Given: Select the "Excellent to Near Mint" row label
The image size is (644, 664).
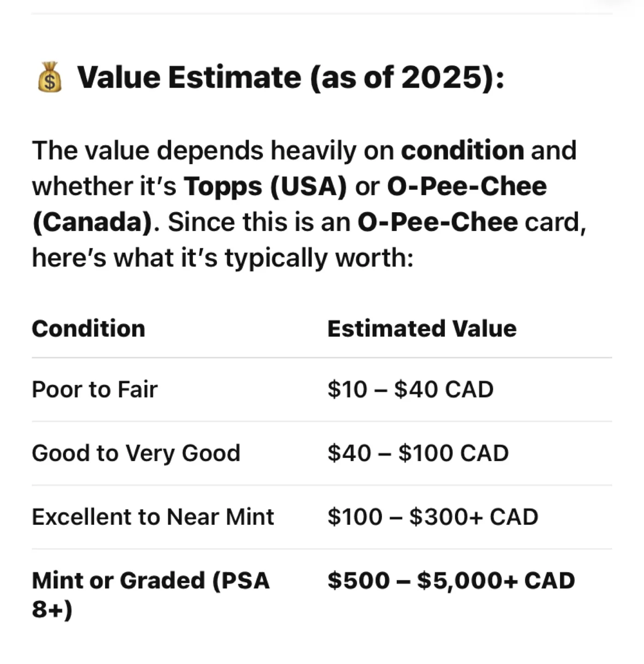Looking at the screenshot, I should [x=153, y=517].
